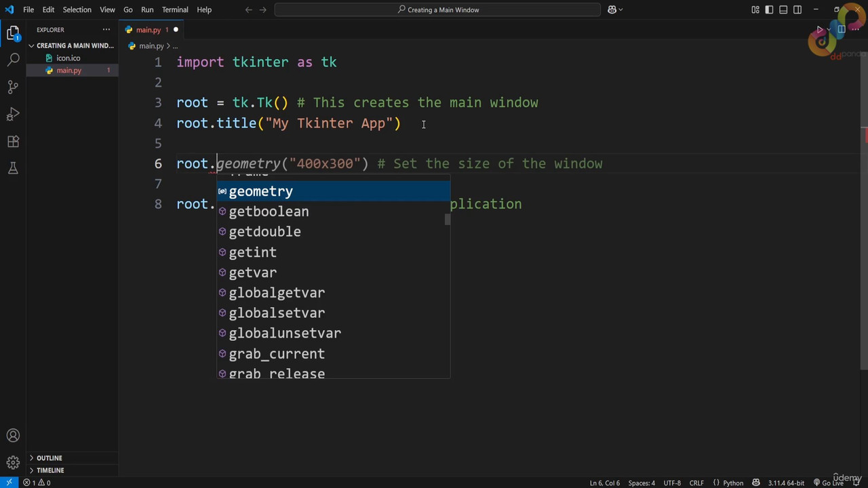868x488 pixels.
Task: Open the View menu
Action: coord(107,9)
